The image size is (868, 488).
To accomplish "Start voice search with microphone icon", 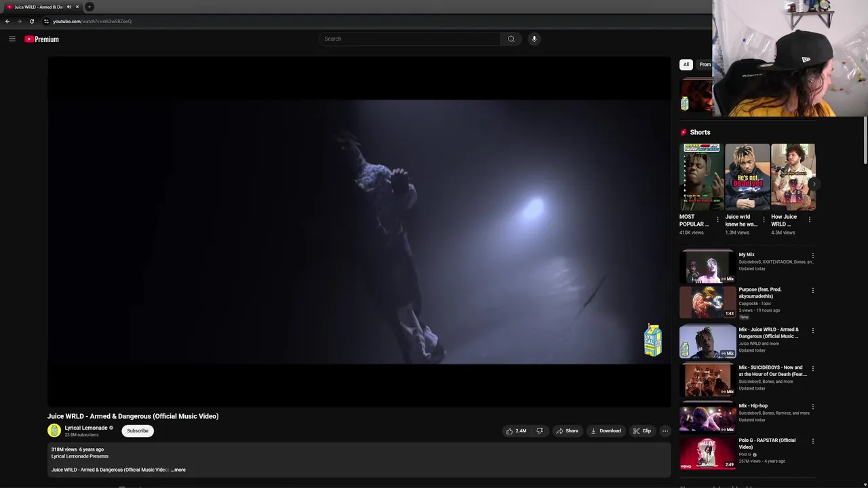I will pyautogui.click(x=534, y=39).
